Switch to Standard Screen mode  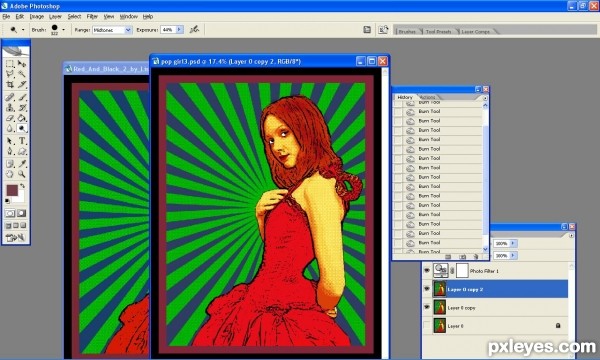8,225
